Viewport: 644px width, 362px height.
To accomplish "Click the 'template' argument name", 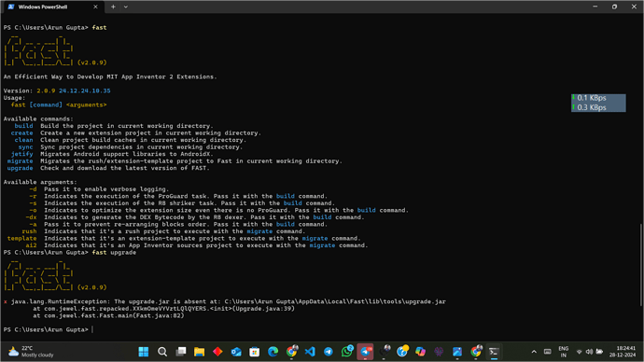I will coord(21,238).
